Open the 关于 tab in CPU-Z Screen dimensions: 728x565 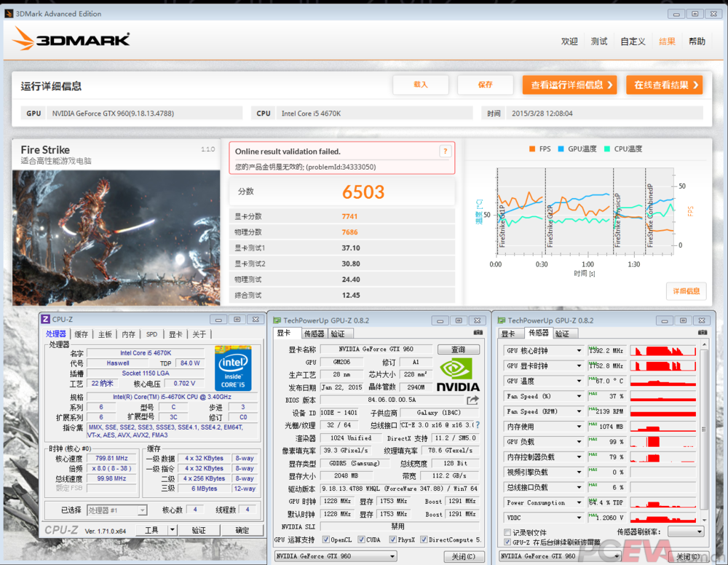point(199,334)
